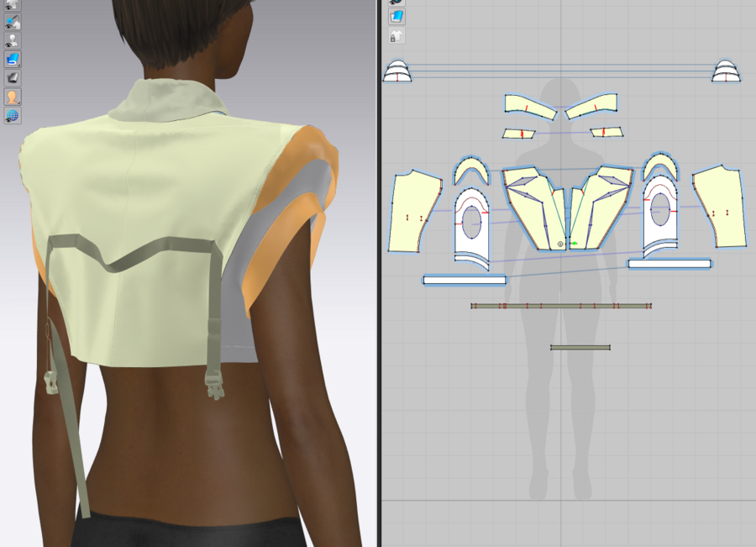Select long olive strap pattern strip
This screenshot has width=756, height=547.
561,306
